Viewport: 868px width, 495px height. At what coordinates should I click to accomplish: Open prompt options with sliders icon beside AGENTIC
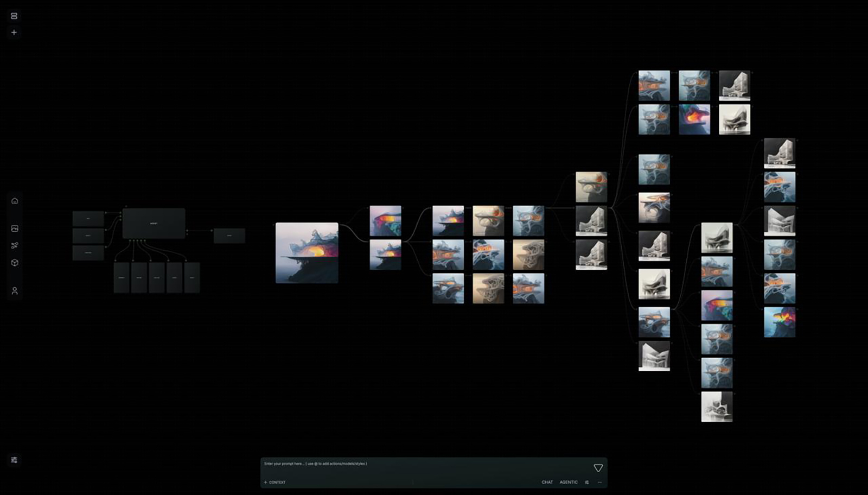[x=587, y=482]
